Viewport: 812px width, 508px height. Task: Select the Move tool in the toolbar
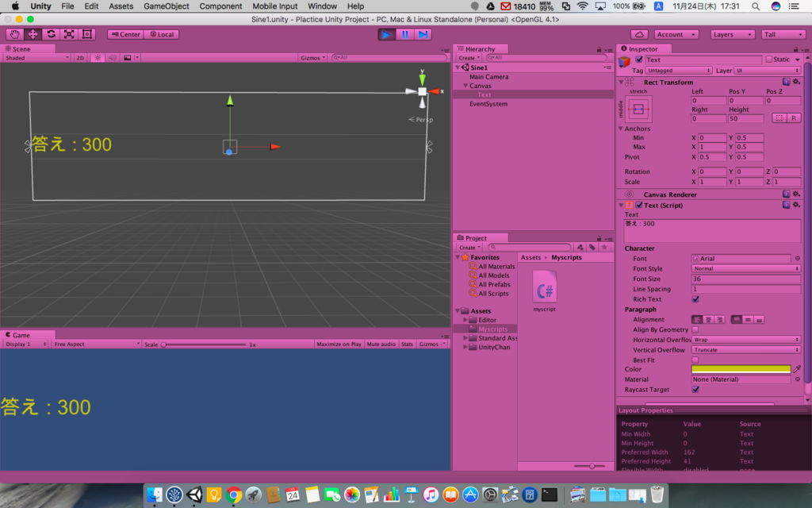point(33,34)
